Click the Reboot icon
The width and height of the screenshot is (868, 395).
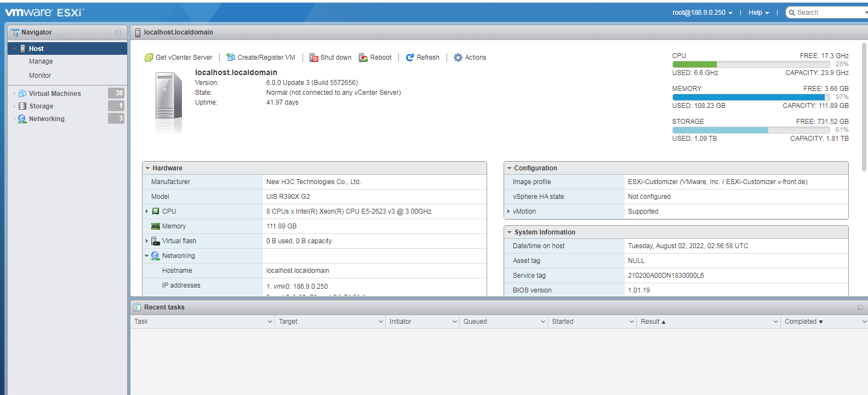pos(363,58)
